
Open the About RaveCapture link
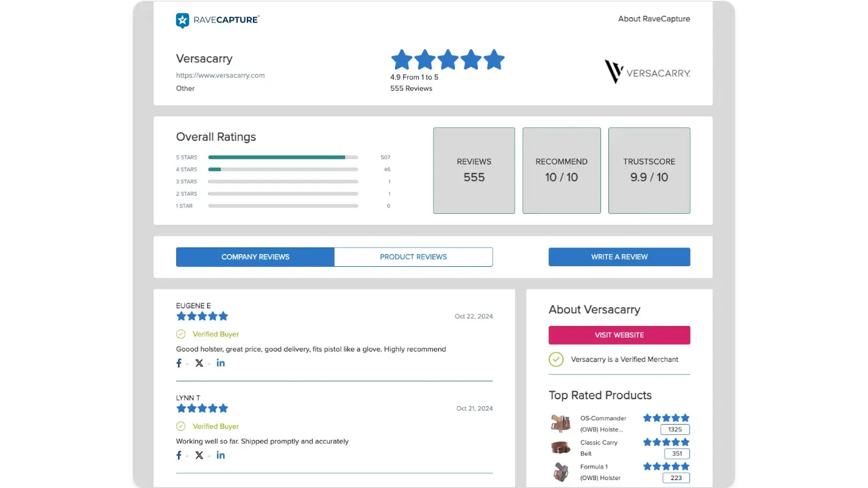(x=653, y=19)
